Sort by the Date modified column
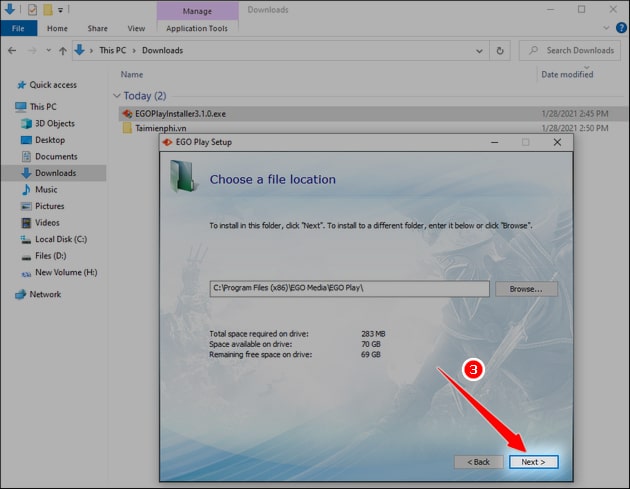 coord(567,75)
